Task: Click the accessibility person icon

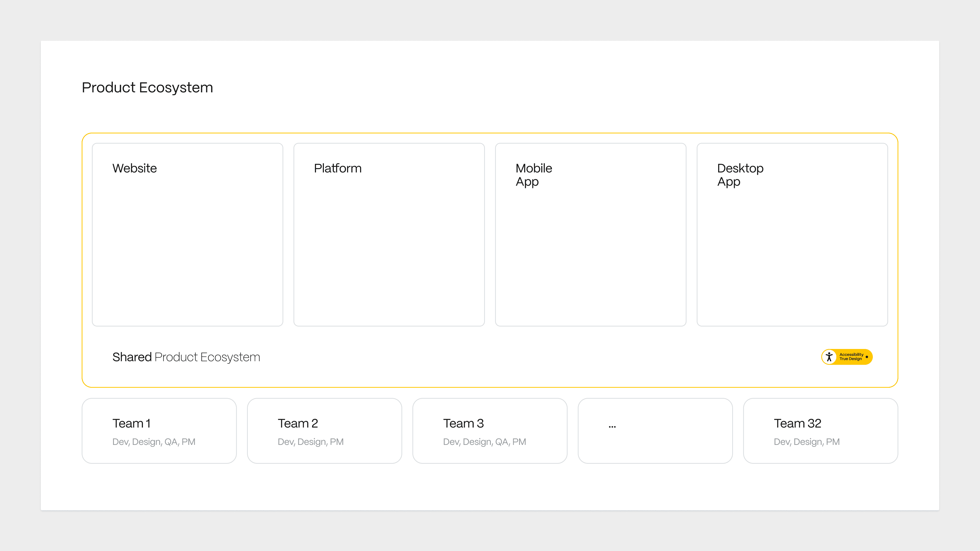Action: pyautogui.click(x=829, y=357)
